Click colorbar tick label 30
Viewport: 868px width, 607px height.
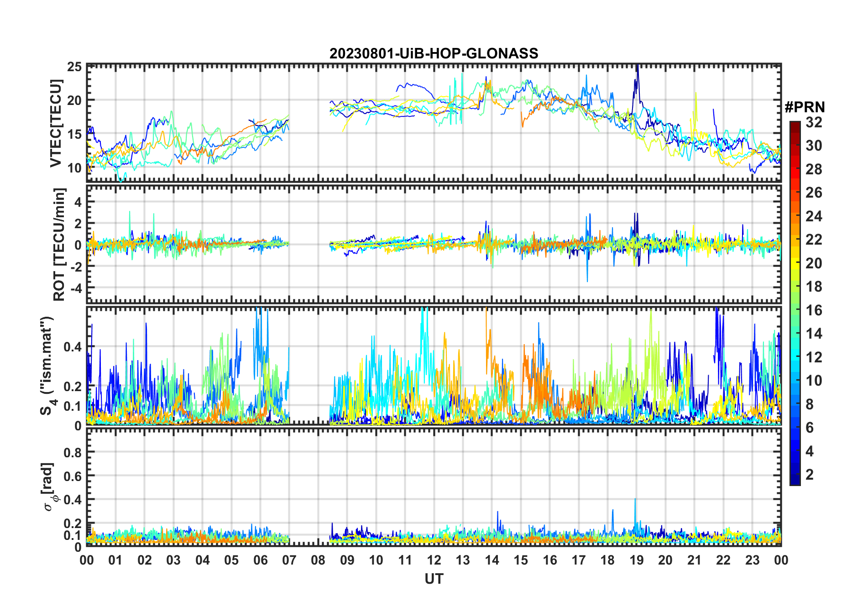pyautogui.click(x=814, y=146)
